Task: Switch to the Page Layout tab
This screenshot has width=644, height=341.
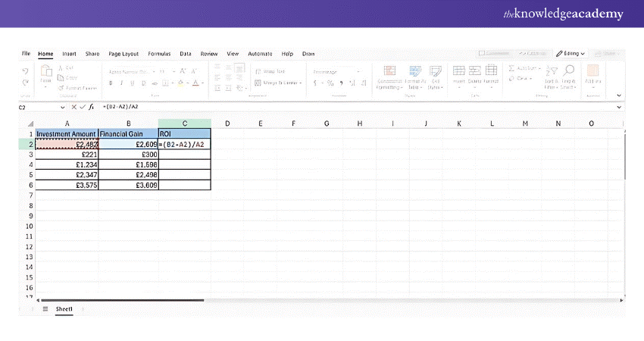Action: point(123,54)
